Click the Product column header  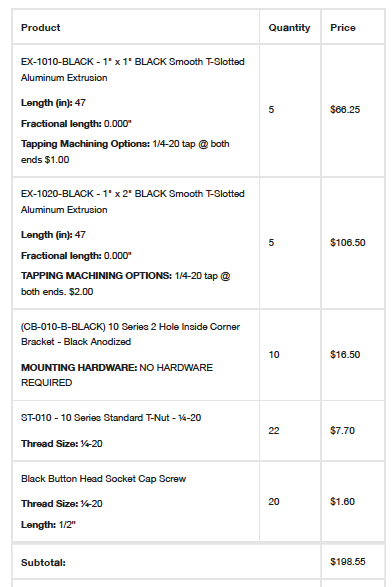point(40,28)
